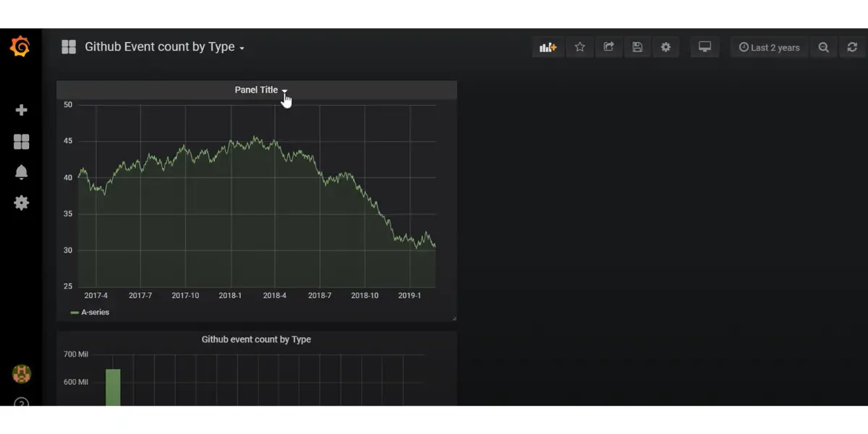Click the 2019-1 x-axis label
The width and height of the screenshot is (868, 434).
tap(409, 295)
